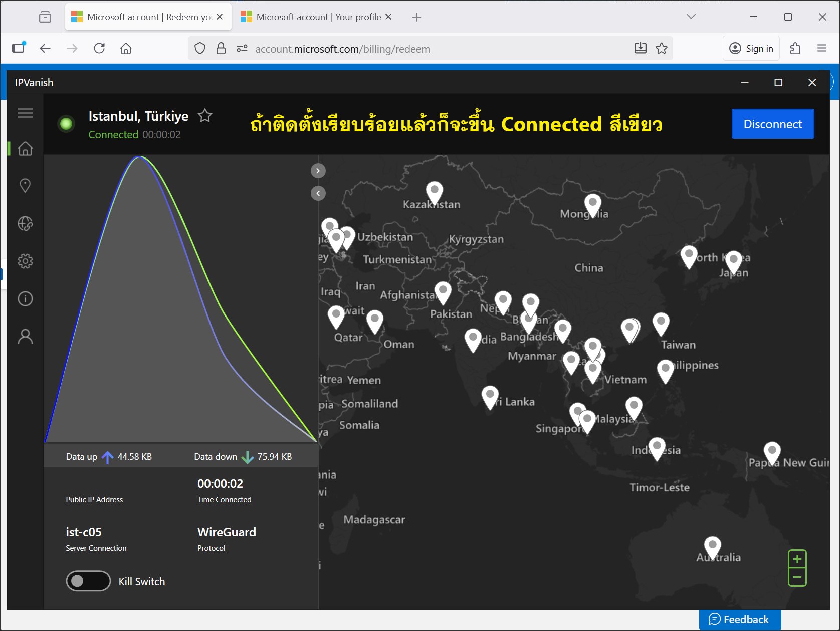The width and height of the screenshot is (840, 631).
Task: Zoom out the map with minus
Action: pyautogui.click(x=797, y=577)
